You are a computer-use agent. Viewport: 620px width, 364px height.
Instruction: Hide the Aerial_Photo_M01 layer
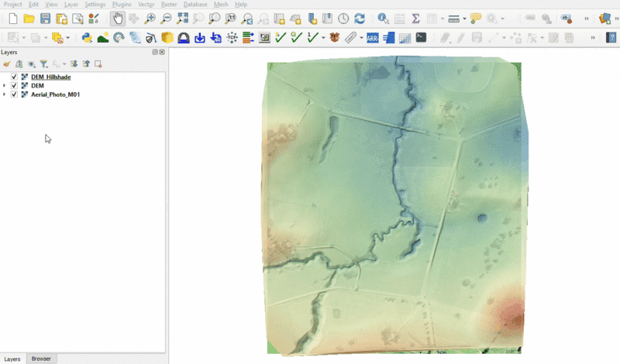pos(14,94)
